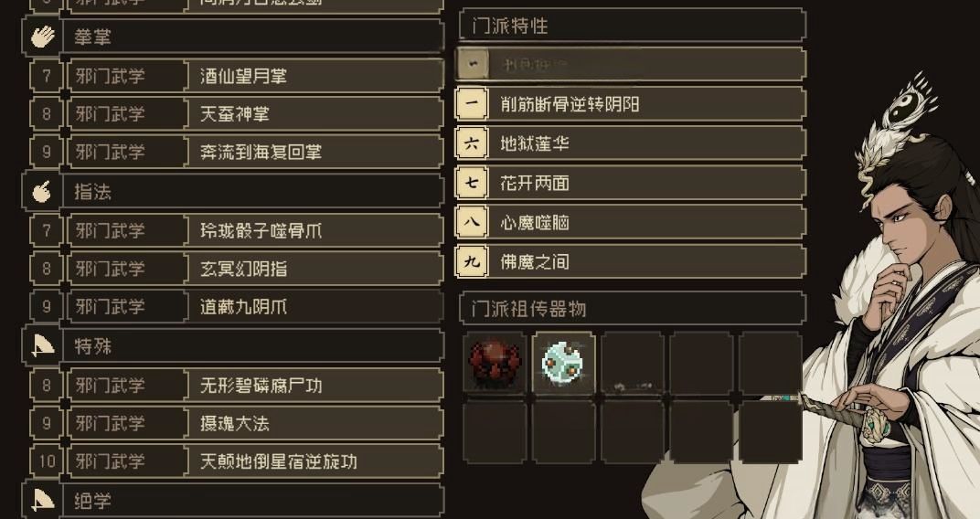Select the jade dice heirloom item
Viewport: 980px width, 519px height.
(x=563, y=363)
